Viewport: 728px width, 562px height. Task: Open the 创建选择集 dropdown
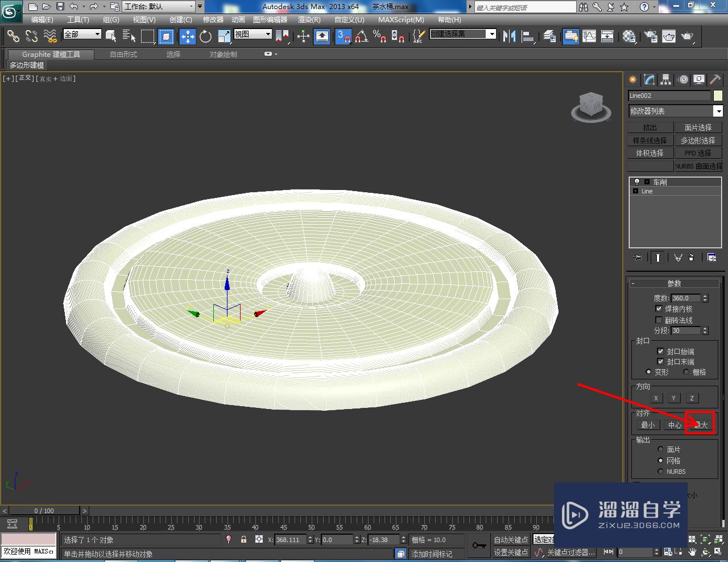click(x=462, y=34)
